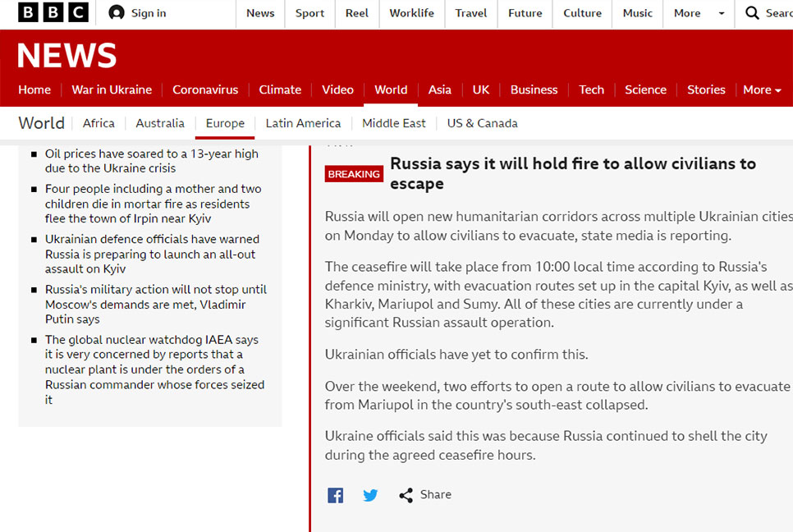Click summary about all-out assault on Kyiv

tap(152, 254)
